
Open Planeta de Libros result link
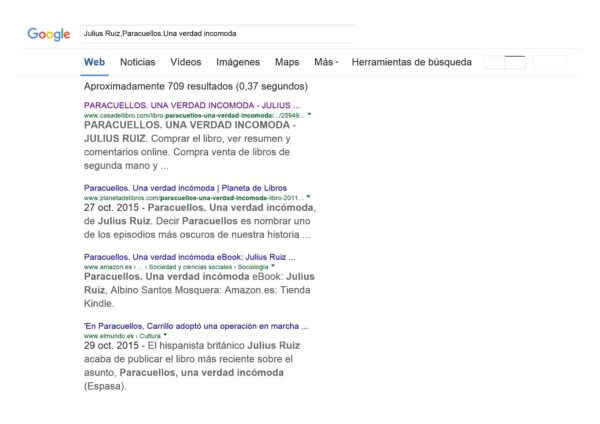[185, 188]
